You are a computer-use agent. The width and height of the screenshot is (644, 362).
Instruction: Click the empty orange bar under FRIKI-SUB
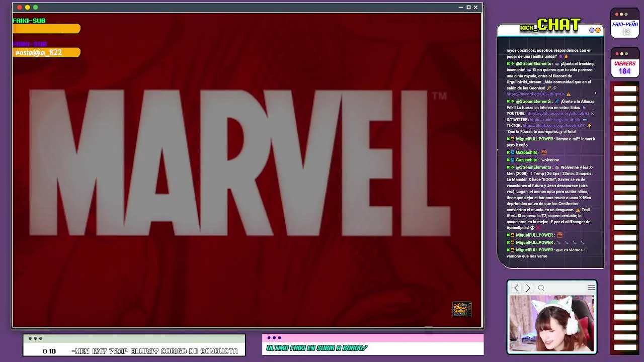(46, 29)
